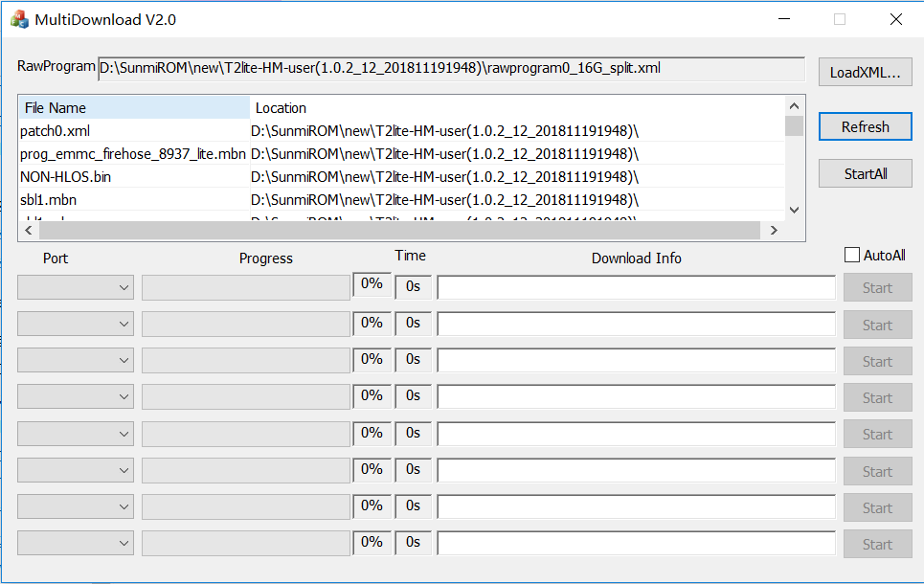
Task: Open the first Port dropdown
Action: (76, 288)
